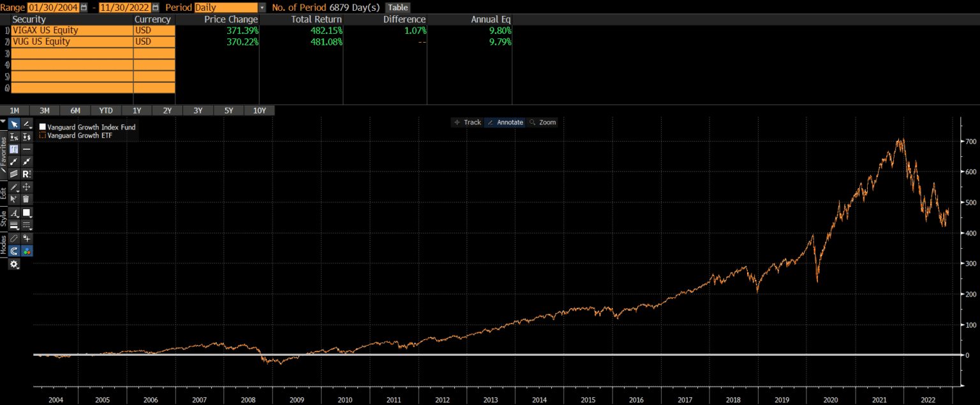
Task: Open the gear settings icon
Action: 13,264
